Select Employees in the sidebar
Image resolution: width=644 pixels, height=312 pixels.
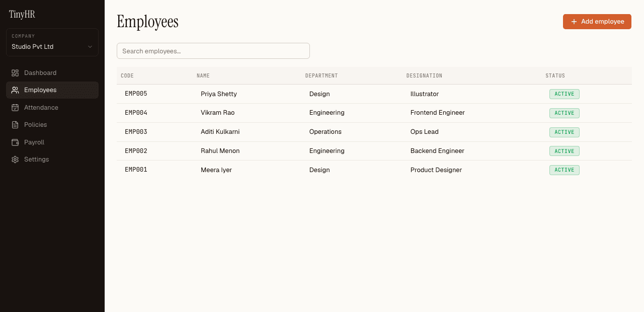point(52,90)
